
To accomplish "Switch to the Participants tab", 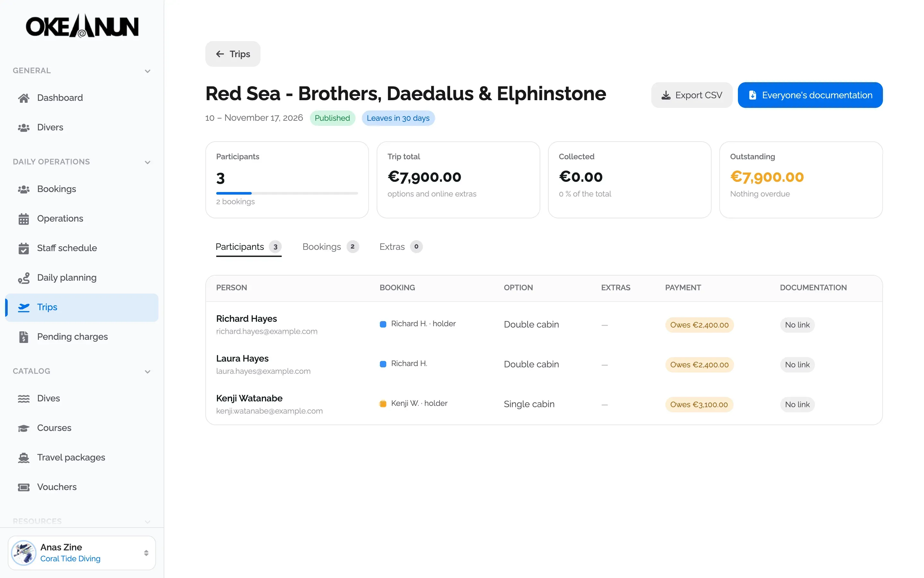I will point(249,247).
